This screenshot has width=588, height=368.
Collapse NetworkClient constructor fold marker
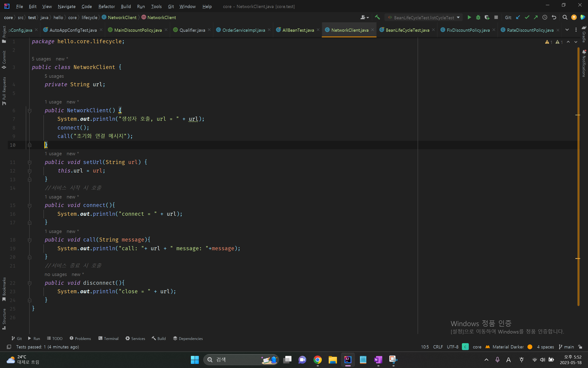pyautogui.click(x=29, y=111)
